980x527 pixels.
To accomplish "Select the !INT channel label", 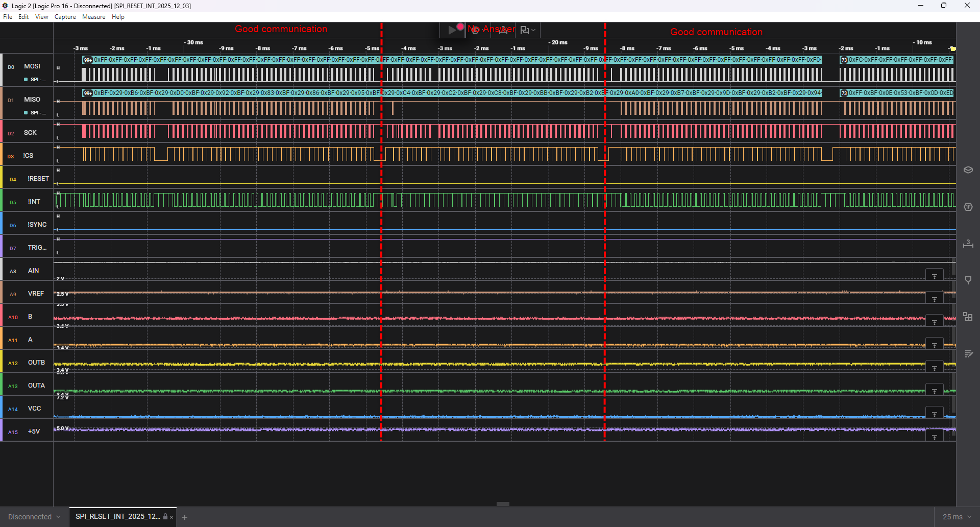I will click(x=34, y=202).
